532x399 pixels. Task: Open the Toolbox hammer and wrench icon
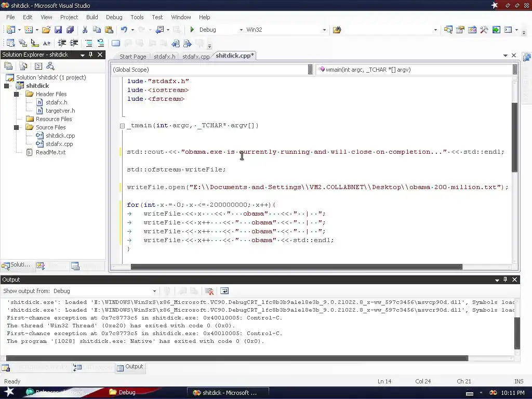coord(484,30)
